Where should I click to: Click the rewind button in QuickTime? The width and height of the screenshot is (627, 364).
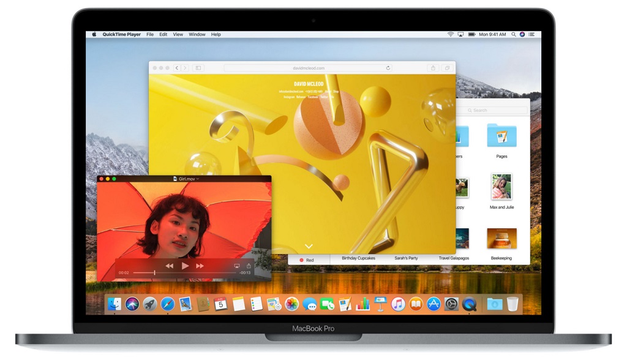(170, 266)
